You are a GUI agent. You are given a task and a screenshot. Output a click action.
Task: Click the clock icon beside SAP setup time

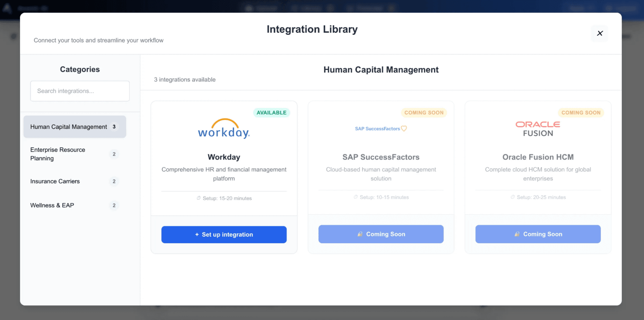[356, 197]
